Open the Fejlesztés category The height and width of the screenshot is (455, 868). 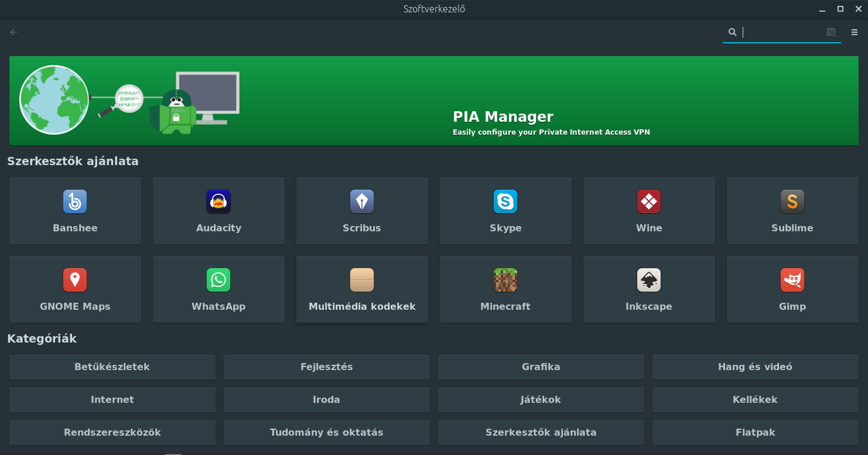[x=327, y=367]
